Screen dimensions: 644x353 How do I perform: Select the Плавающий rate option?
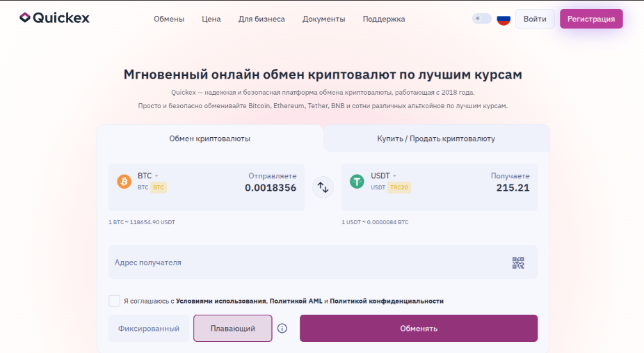[x=233, y=329]
